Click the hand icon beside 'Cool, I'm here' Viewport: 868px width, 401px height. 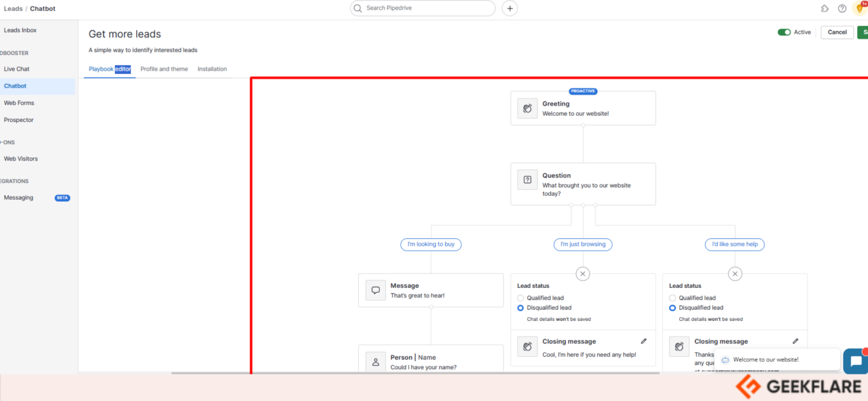(527, 346)
